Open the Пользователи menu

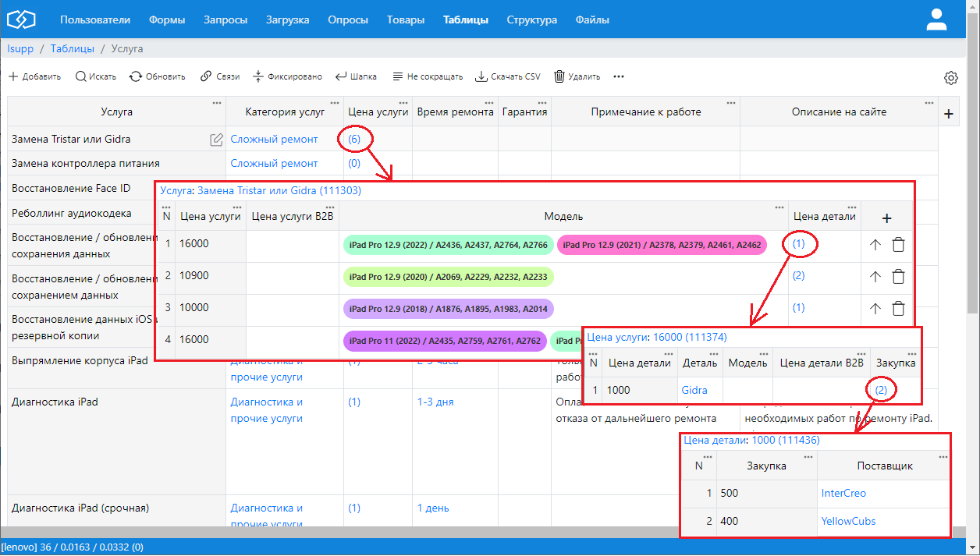pos(95,20)
